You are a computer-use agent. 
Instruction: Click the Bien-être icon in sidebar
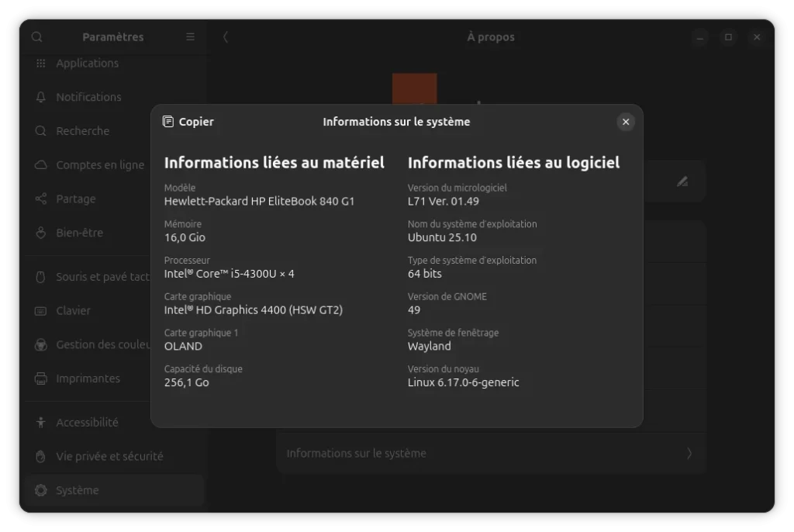tap(41, 233)
